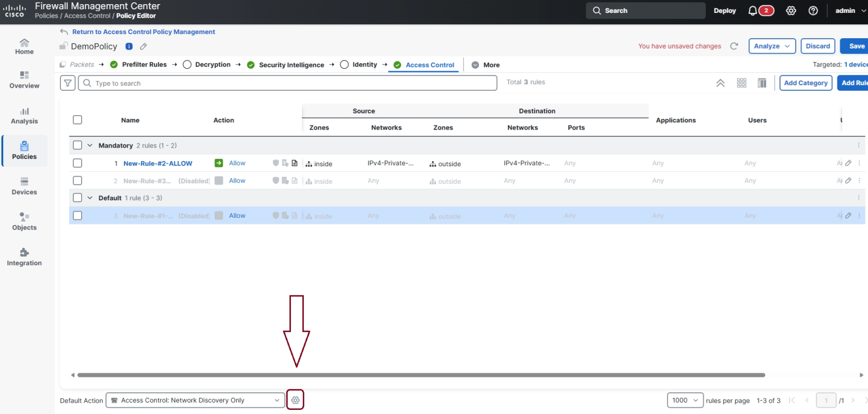
Task: Go to Analysis in the sidebar
Action: [24, 116]
